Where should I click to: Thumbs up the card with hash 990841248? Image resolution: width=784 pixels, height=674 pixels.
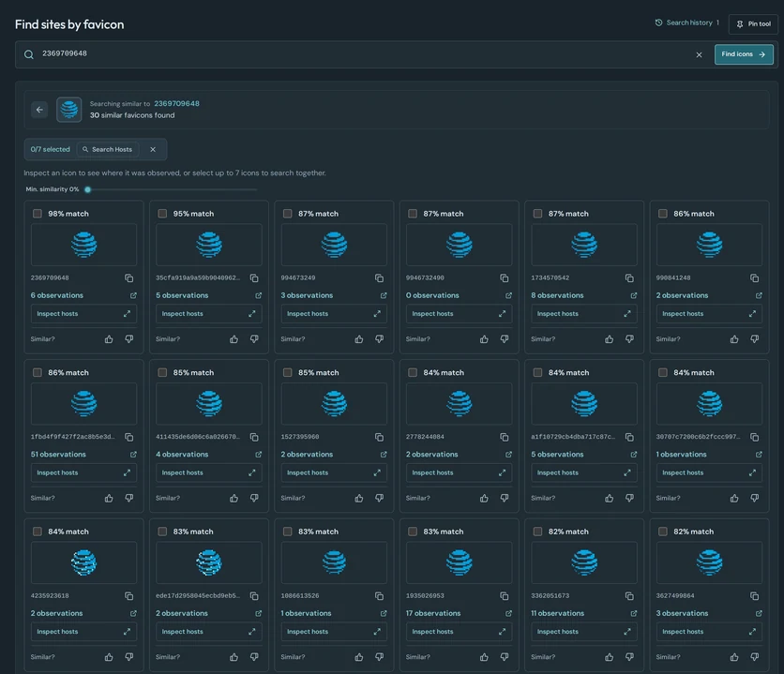tap(734, 339)
